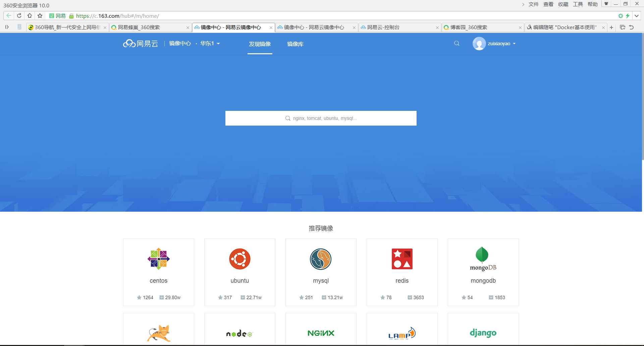
Task: Click the browser back arrow
Action: click(x=9, y=16)
